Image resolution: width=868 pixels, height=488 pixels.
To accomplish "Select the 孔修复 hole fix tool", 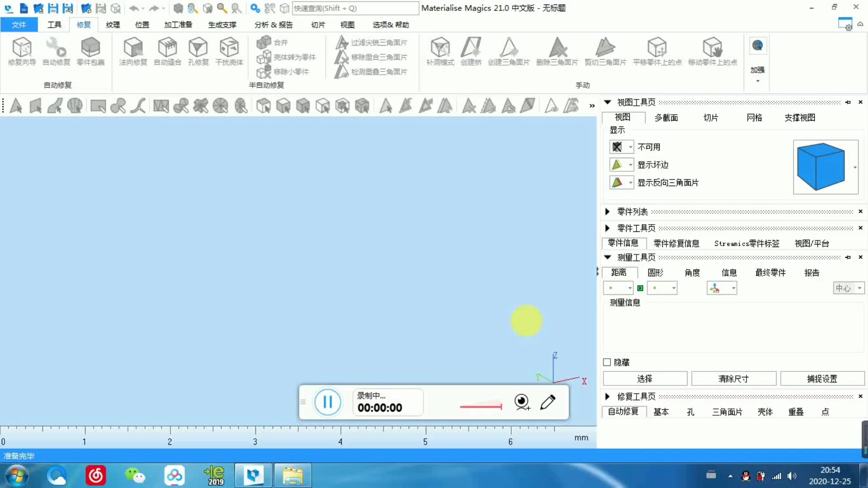I will click(198, 51).
